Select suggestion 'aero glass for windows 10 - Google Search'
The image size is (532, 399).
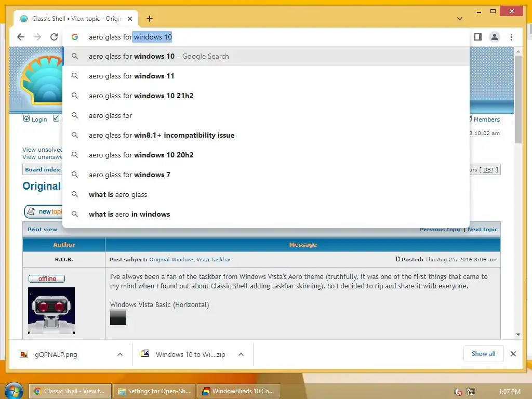click(266, 56)
